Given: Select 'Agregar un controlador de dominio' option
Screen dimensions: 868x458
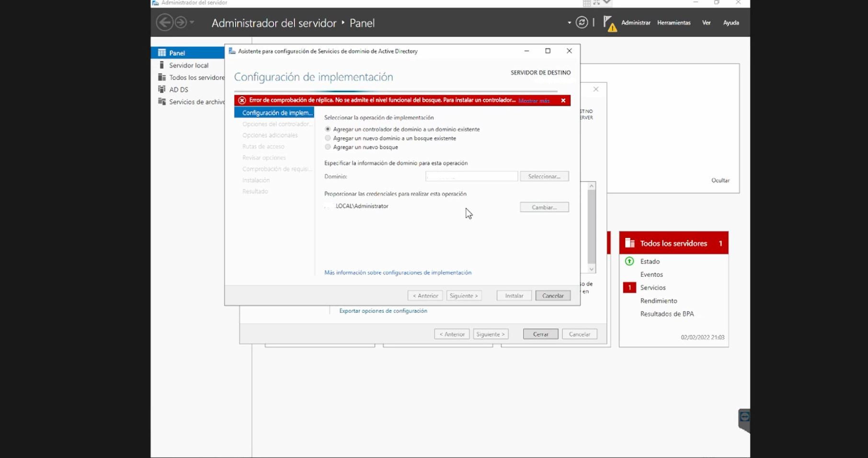Looking at the screenshot, I should coord(328,129).
